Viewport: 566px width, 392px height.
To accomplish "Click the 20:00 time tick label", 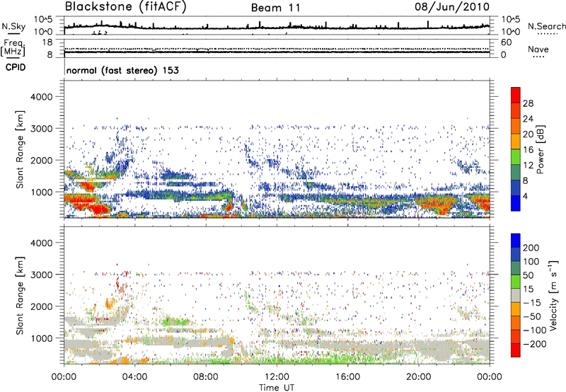I will 419,377.
